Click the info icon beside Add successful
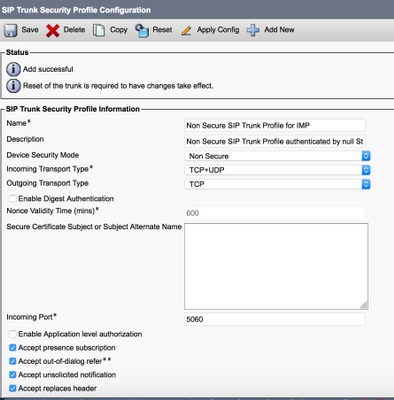 (13, 69)
